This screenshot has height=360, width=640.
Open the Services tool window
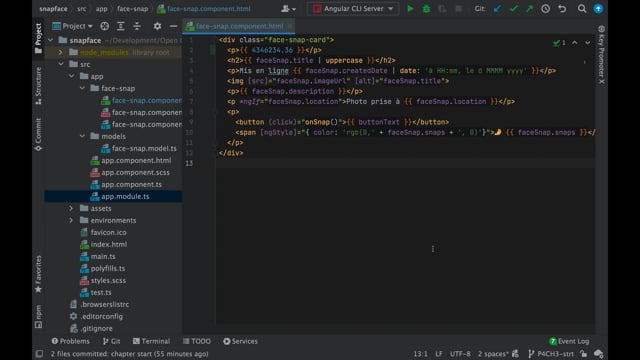240,341
